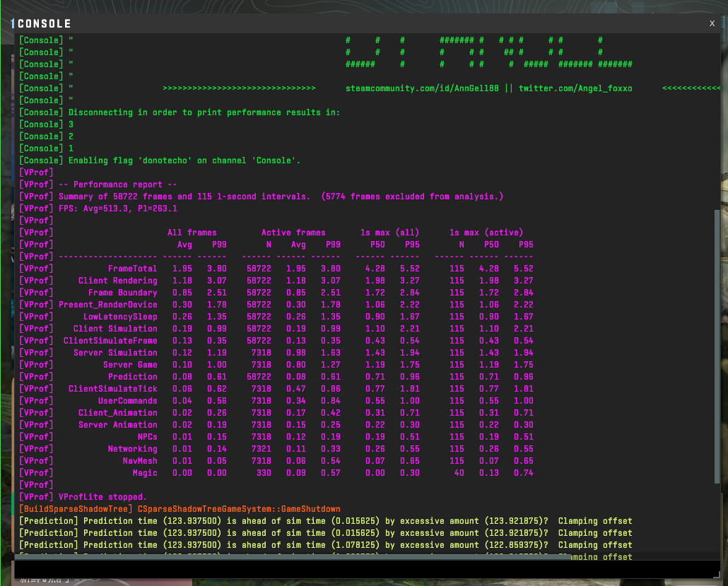Click the 'Enabling flag donotecho' console line
Screen dimensions: 728x586
coord(160,160)
